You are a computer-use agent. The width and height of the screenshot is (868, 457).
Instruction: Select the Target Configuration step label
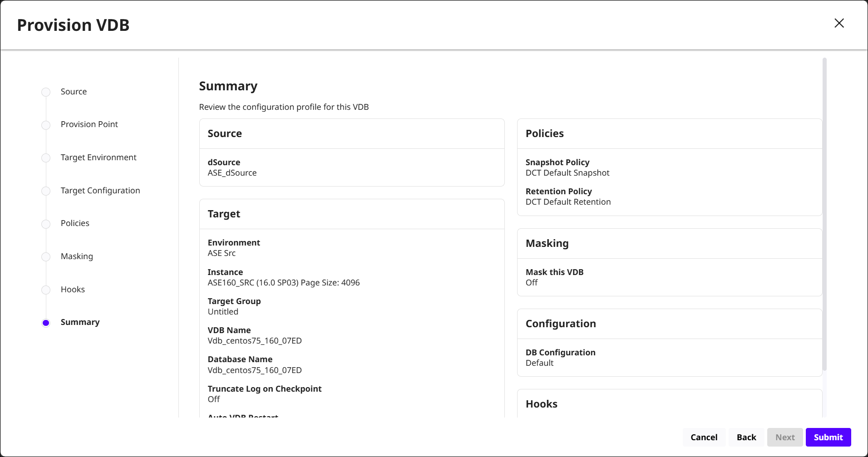pyautogui.click(x=100, y=191)
